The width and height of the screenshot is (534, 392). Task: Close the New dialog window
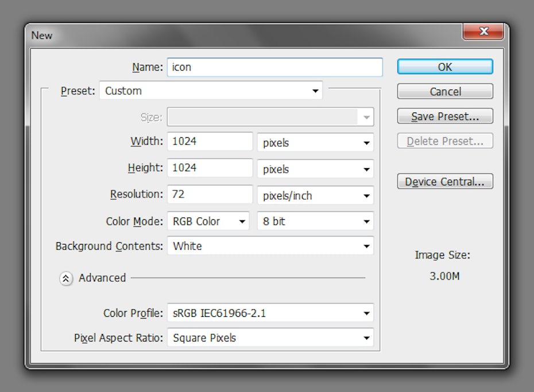pos(483,32)
